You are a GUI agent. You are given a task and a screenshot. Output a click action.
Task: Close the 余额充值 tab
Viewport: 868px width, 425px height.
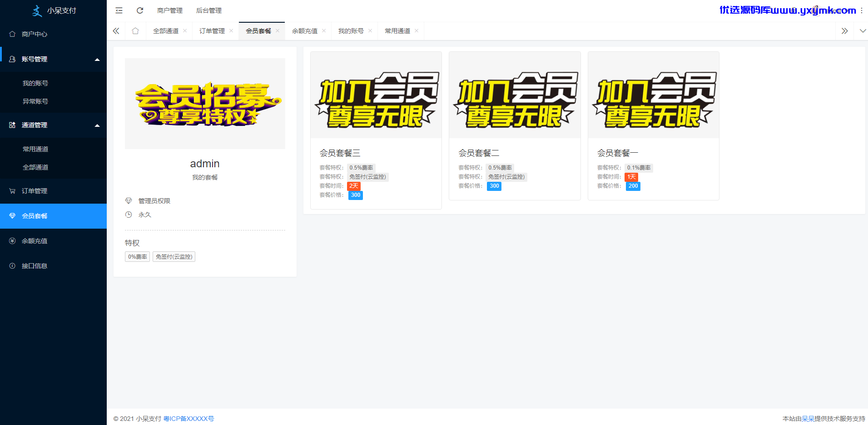(324, 31)
